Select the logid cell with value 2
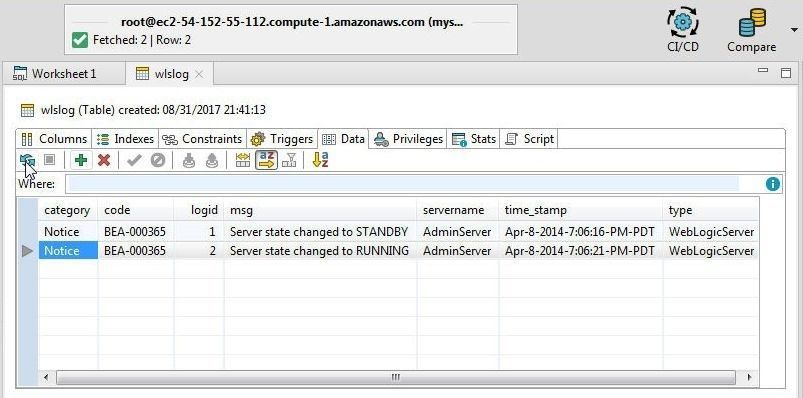803x398 pixels. point(199,251)
